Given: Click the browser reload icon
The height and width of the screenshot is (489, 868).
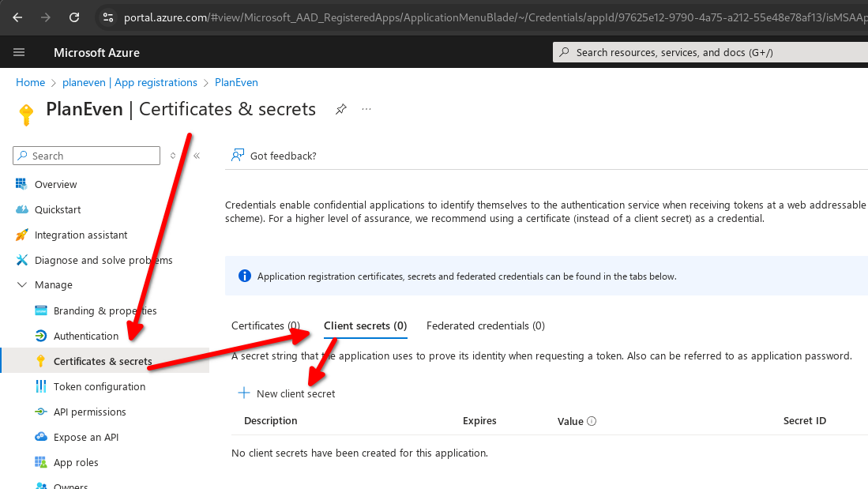Looking at the screenshot, I should (74, 17).
